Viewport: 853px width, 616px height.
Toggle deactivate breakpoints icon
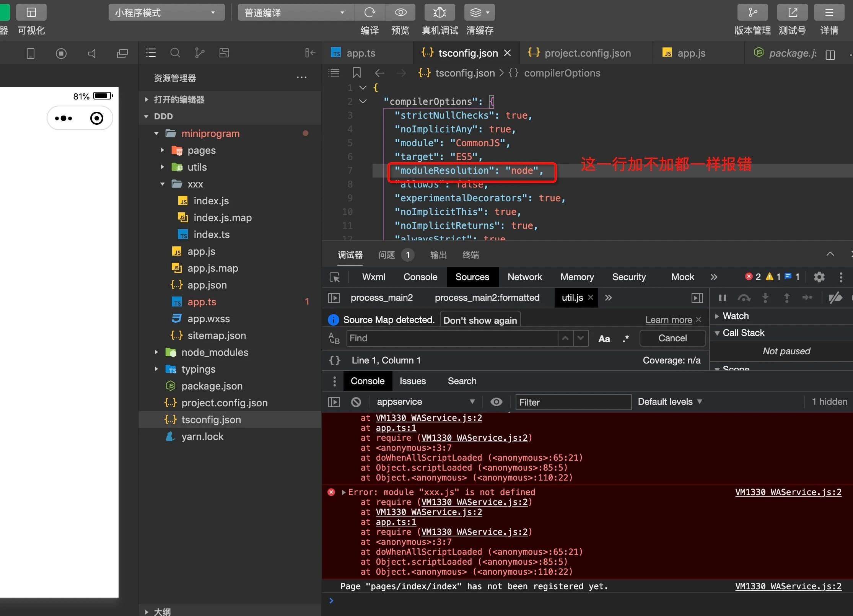pos(835,298)
